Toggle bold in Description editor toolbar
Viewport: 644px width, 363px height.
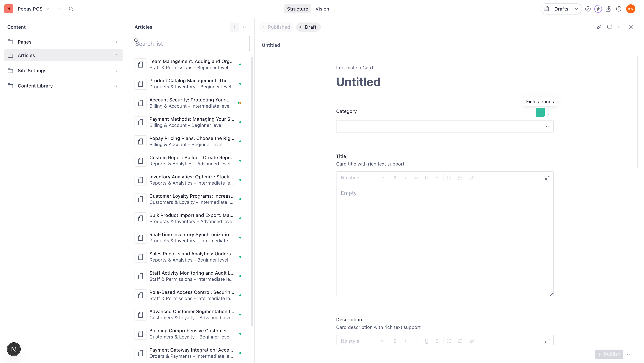pos(395,341)
